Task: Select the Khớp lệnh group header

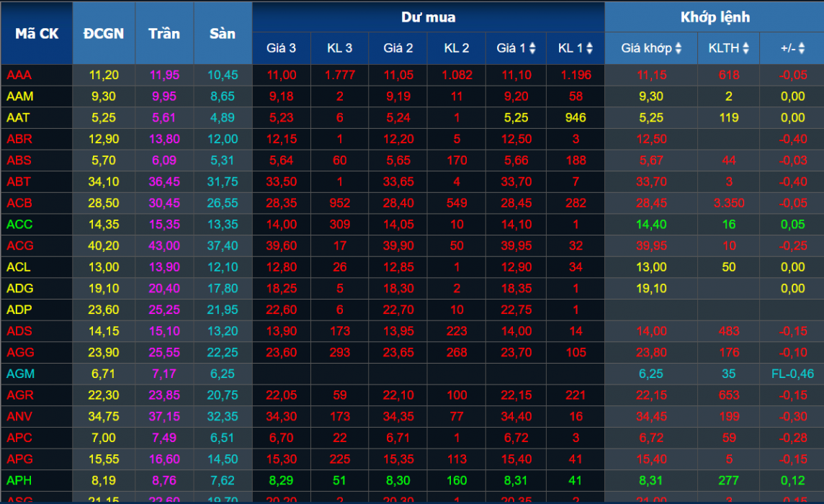Action: (x=715, y=17)
